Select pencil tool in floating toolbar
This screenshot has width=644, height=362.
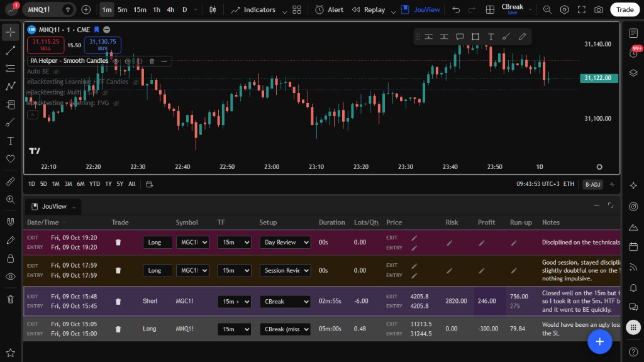pos(522,36)
